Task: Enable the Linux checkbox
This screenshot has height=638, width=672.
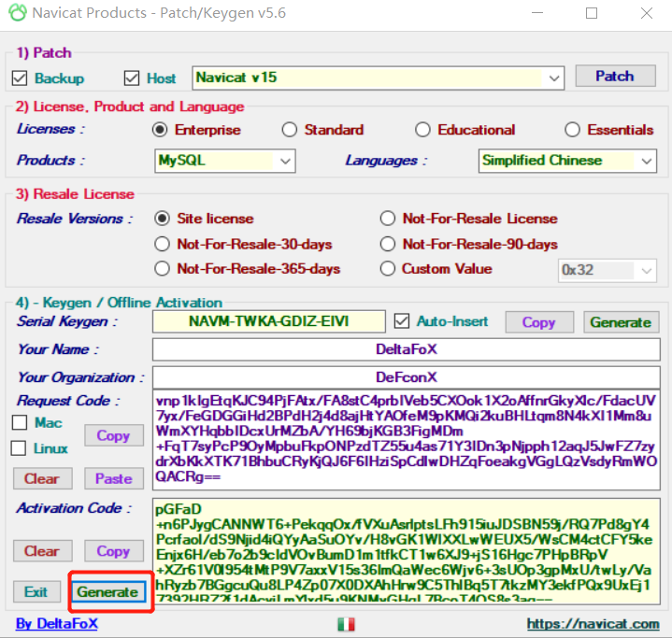Action: point(19,448)
